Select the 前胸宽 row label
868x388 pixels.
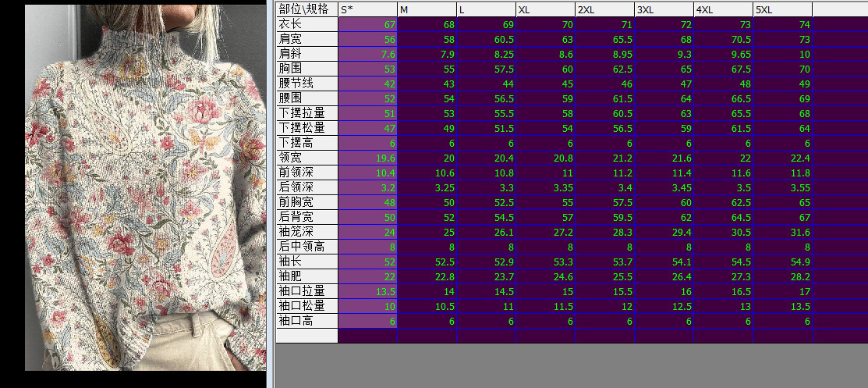pyautogui.click(x=307, y=202)
